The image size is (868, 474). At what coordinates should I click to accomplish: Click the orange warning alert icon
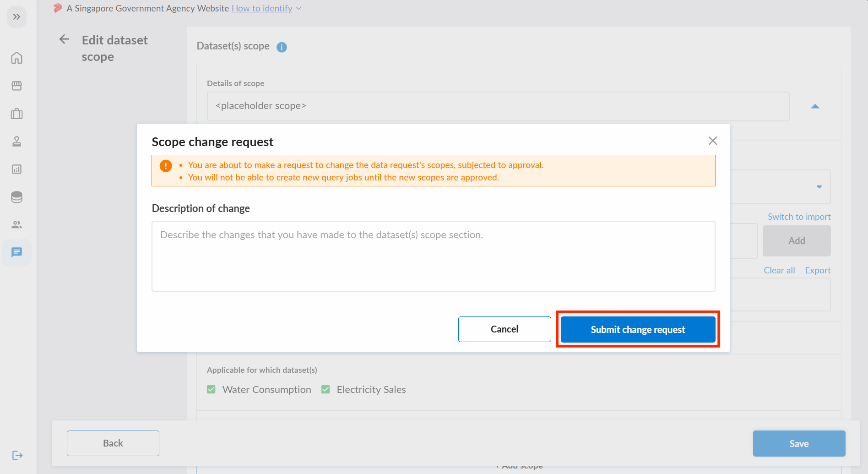166,166
